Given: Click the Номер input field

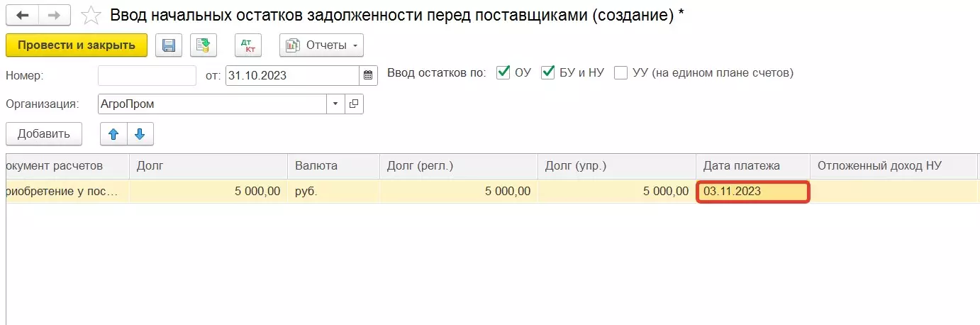Looking at the screenshot, I should click(x=147, y=75).
